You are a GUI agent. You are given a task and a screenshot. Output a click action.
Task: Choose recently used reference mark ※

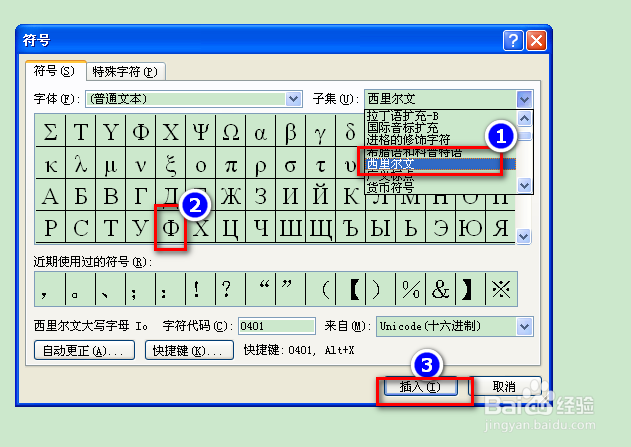click(501, 289)
